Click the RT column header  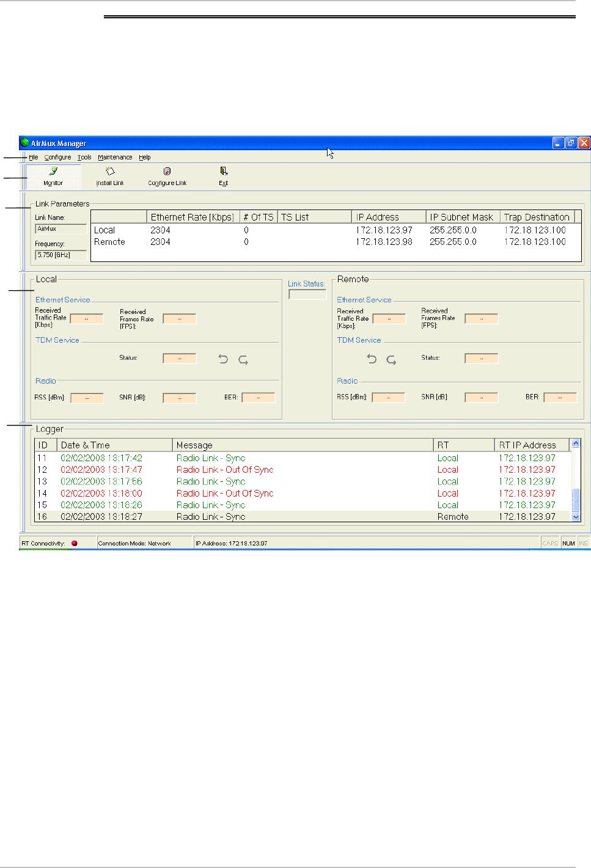point(464,445)
